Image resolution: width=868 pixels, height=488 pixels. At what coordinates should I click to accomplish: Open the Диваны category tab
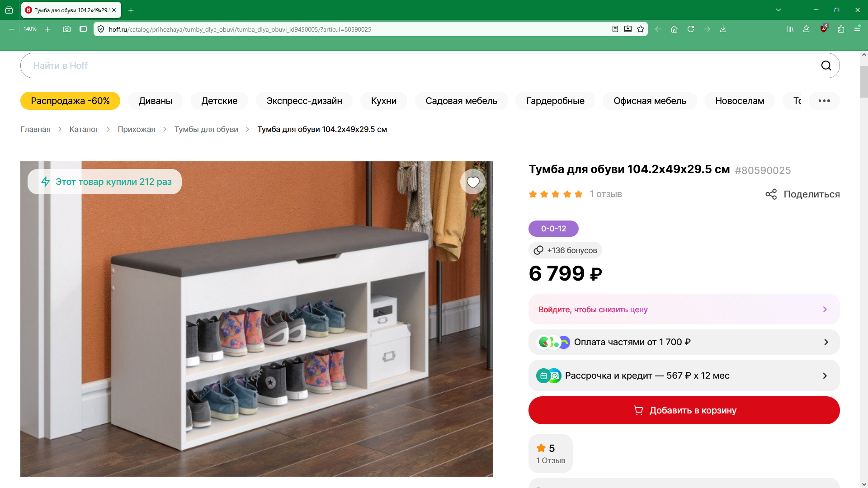tap(156, 101)
